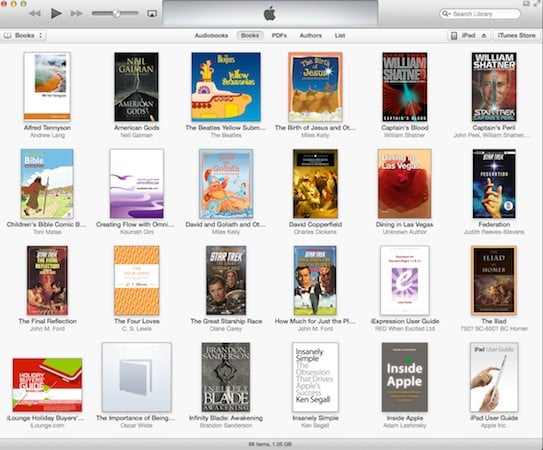Screen dimensions: 543x450
Task: Select the Children's Bible Comic cover
Action: 47,183
